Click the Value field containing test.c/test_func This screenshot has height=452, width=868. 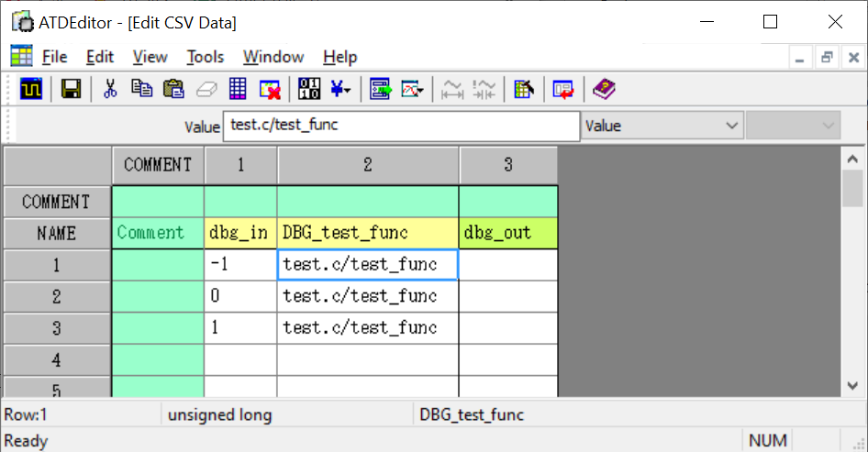[x=401, y=127]
